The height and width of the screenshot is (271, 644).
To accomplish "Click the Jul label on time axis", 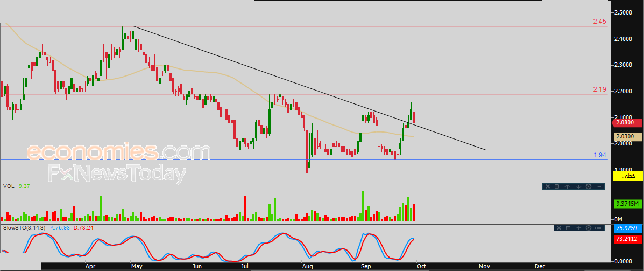I will point(245,266).
